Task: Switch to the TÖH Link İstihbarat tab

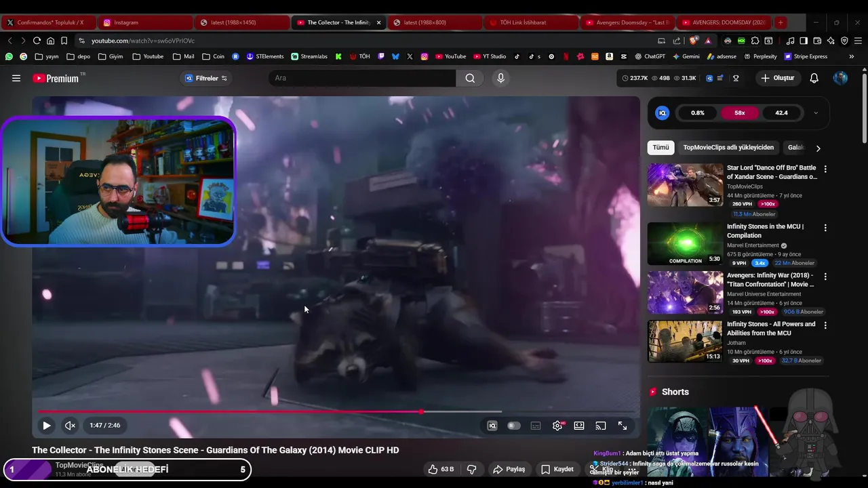Action: [x=531, y=22]
